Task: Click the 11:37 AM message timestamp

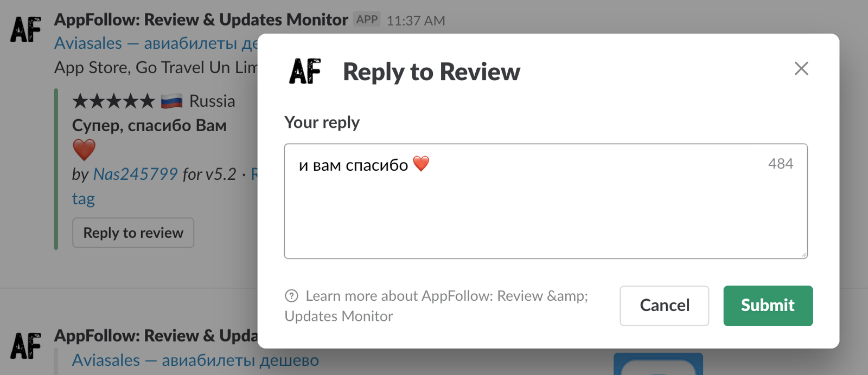Action: 416,21
